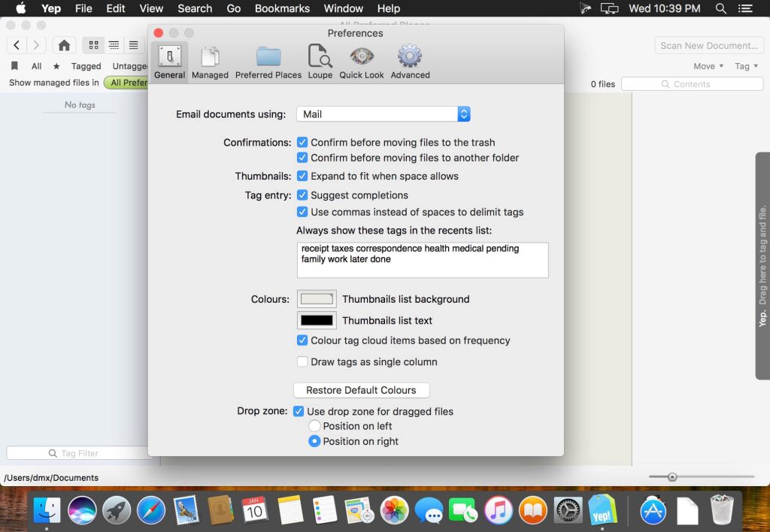
Task: Switch to icon grid view
Action: (94, 45)
